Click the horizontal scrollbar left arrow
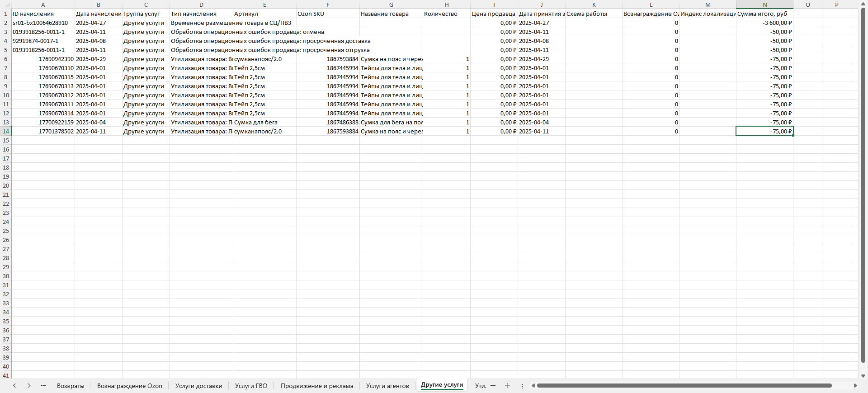The width and height of the screenshot is (868, 393). [x=533, y=386]
